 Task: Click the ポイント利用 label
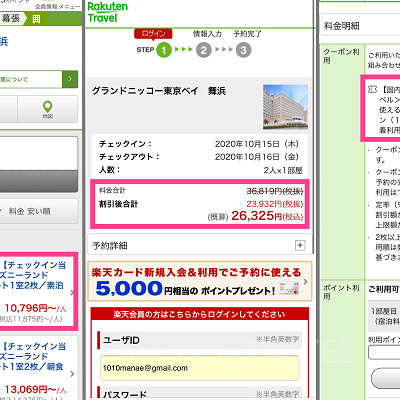point(341,292)
